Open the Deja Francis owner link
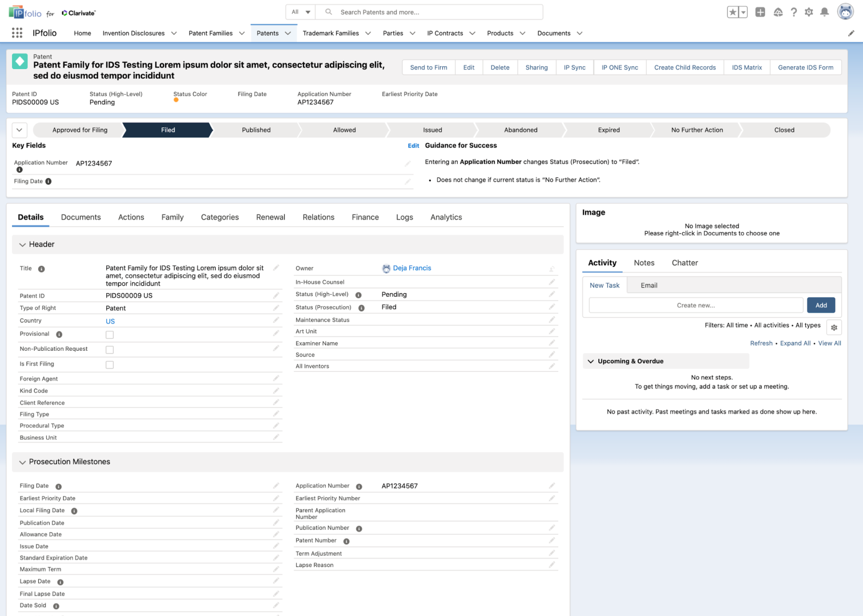Screen dimensions: 863x616 412,268
